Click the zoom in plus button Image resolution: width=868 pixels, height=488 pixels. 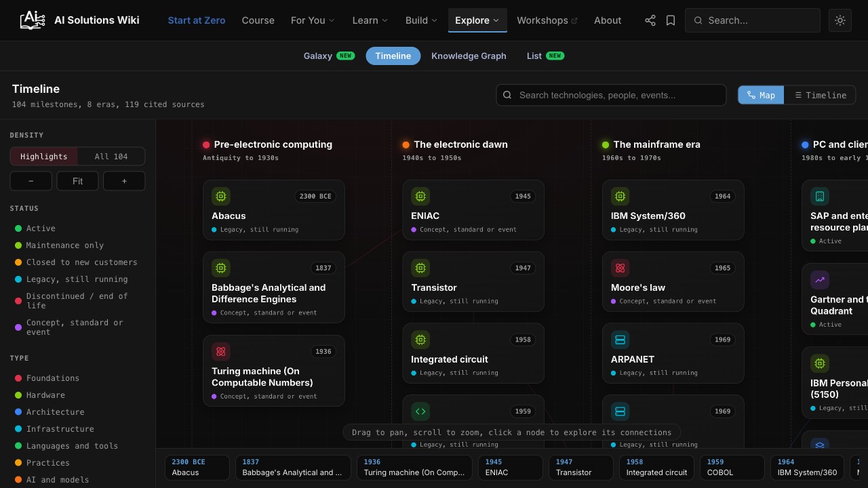point(124,181)
